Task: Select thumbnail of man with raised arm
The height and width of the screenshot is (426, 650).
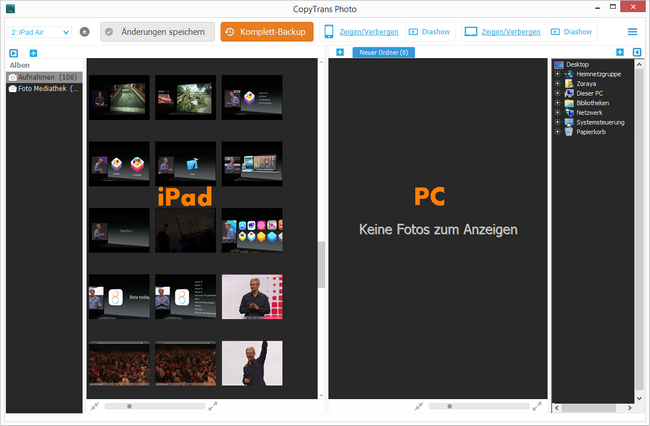Action: click(x=252, y=363)
